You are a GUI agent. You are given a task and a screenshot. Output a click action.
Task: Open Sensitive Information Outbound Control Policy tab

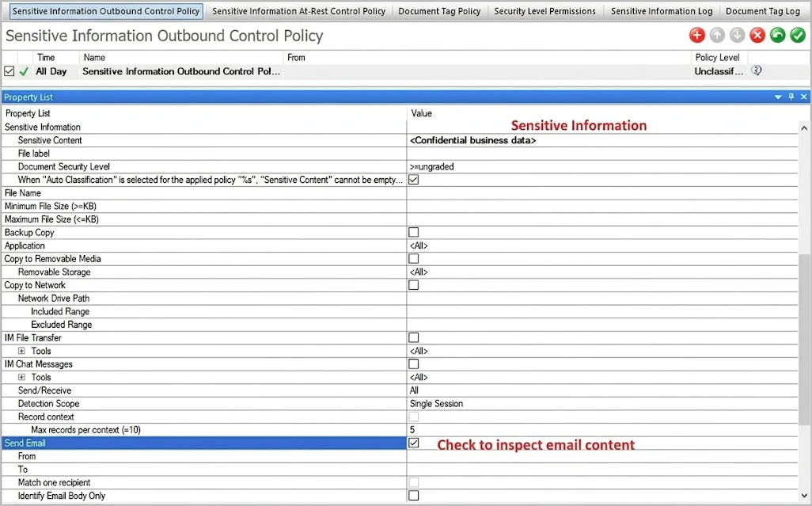tap(105, 11)
